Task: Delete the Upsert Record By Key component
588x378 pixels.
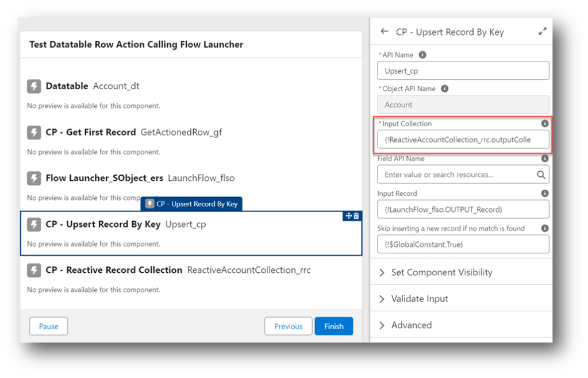Action: point(356,216)
